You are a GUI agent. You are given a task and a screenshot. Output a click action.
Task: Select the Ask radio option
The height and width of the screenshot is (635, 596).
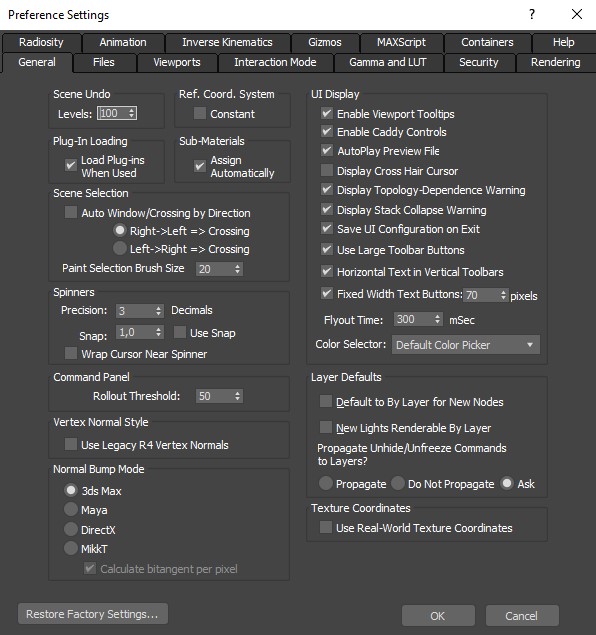[507, 483]
